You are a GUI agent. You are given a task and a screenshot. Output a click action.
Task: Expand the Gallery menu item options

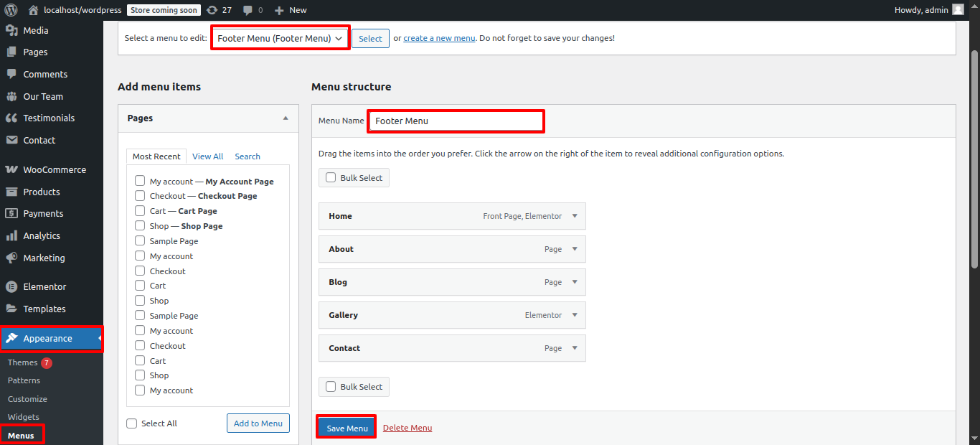[575, 315]
